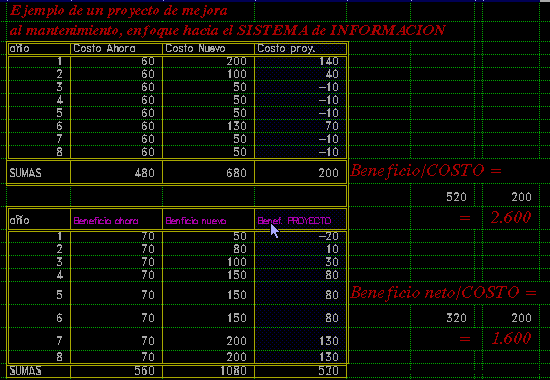Click the 'Beneficio/COSTO =' label

tap(426, 171)
